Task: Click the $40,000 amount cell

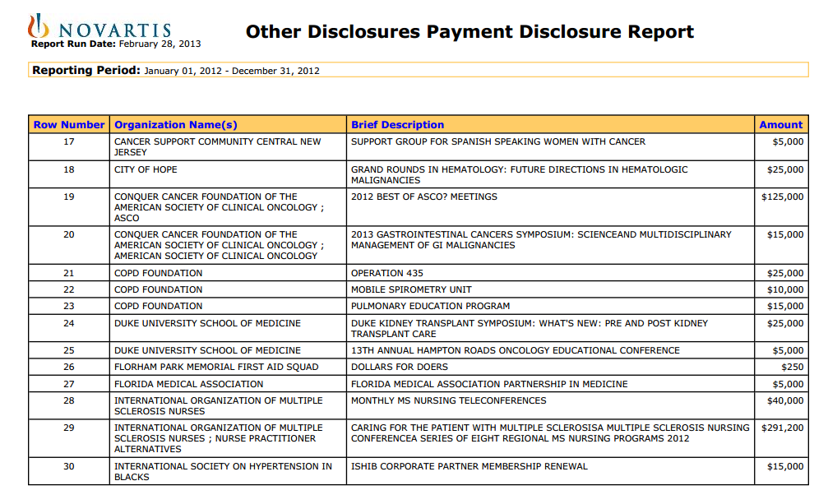Action: (781, 405)
